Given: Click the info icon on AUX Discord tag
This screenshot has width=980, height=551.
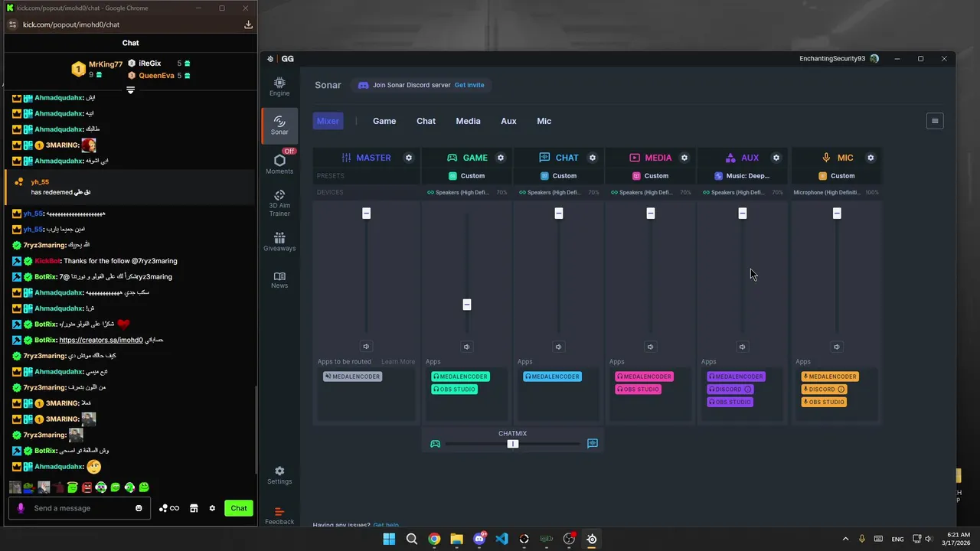Looking at the screenshot, I should point(748,390).
